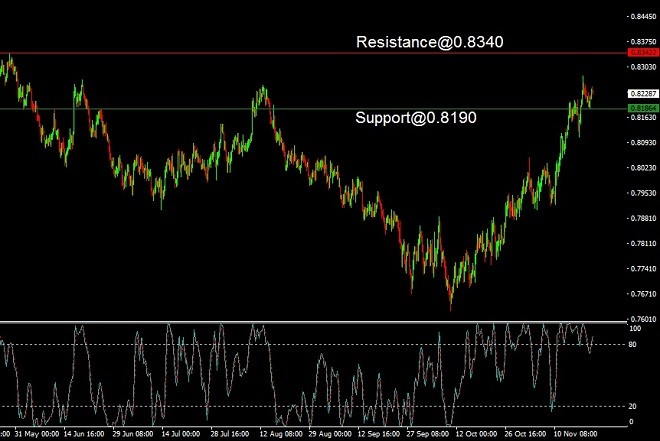Select the green support horizontal line
Screen dimensions: 660x441
click(314, 109)
